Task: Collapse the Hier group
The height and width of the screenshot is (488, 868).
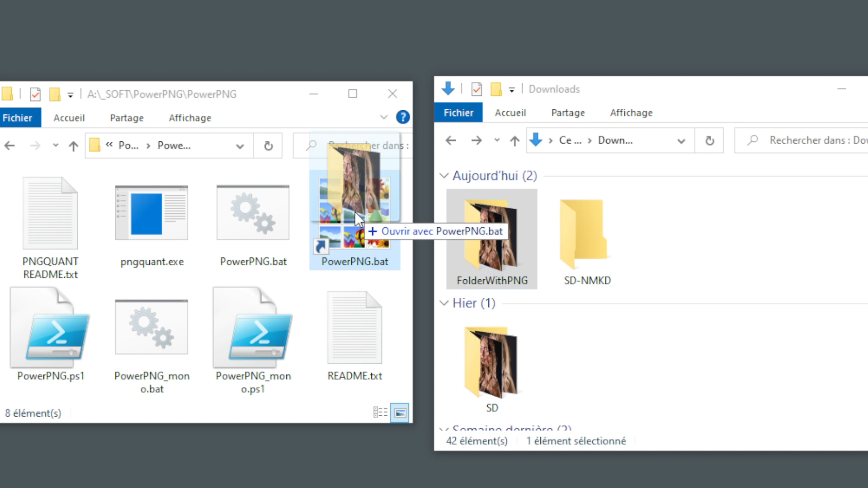Action: click(443, 303)
